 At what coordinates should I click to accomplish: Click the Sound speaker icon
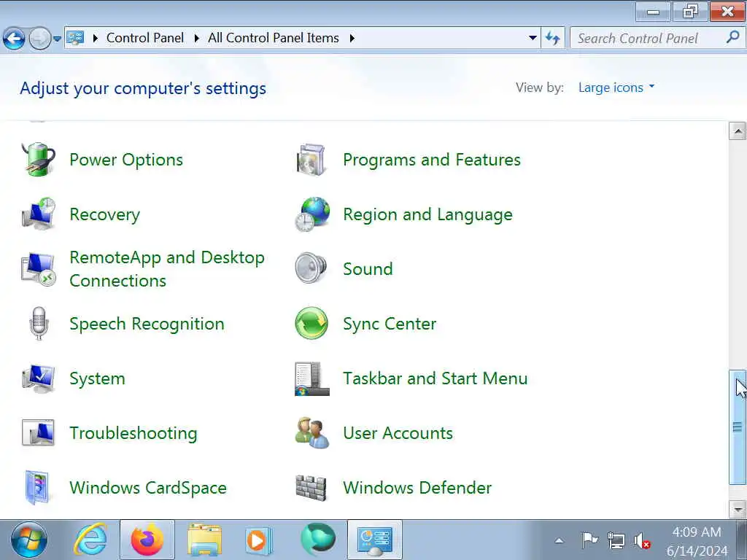(x=311, y=268)
